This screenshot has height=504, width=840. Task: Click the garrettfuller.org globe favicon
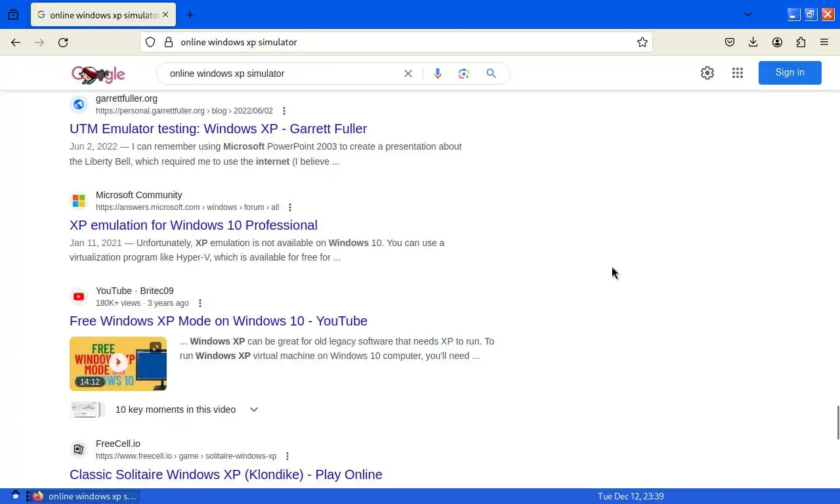pos(79,104)
